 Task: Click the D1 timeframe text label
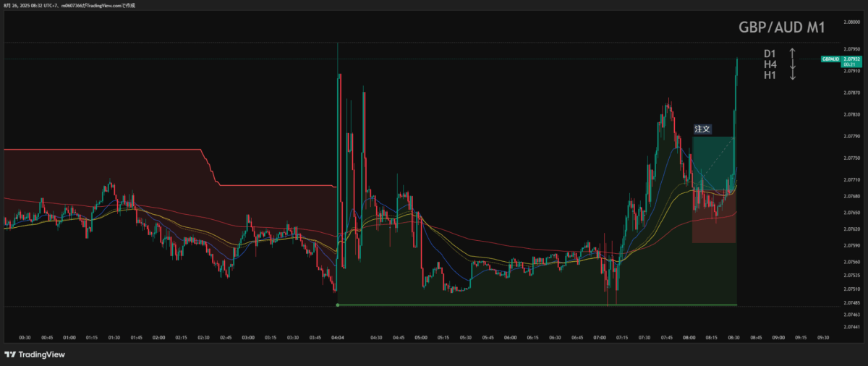point(770,54)
